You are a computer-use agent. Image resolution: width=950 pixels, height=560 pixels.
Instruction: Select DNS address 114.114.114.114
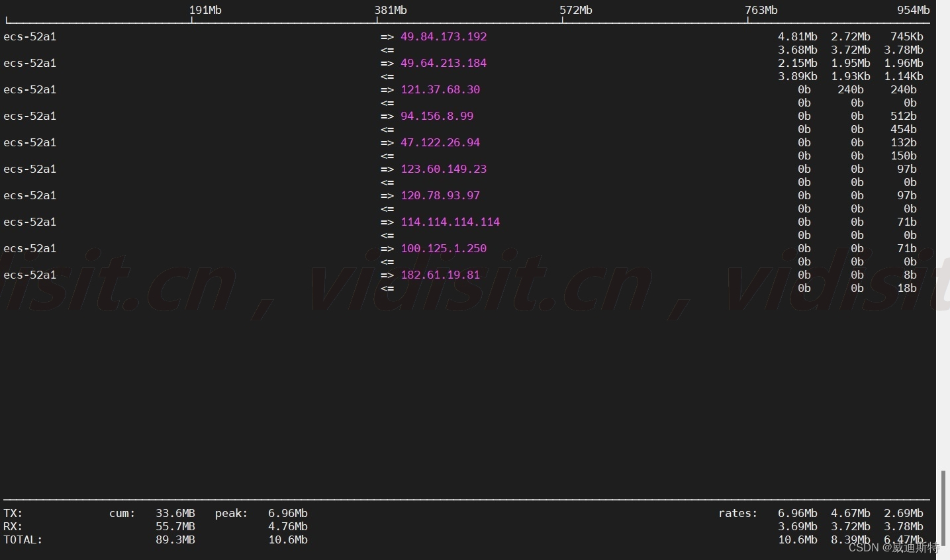[450, 222]
